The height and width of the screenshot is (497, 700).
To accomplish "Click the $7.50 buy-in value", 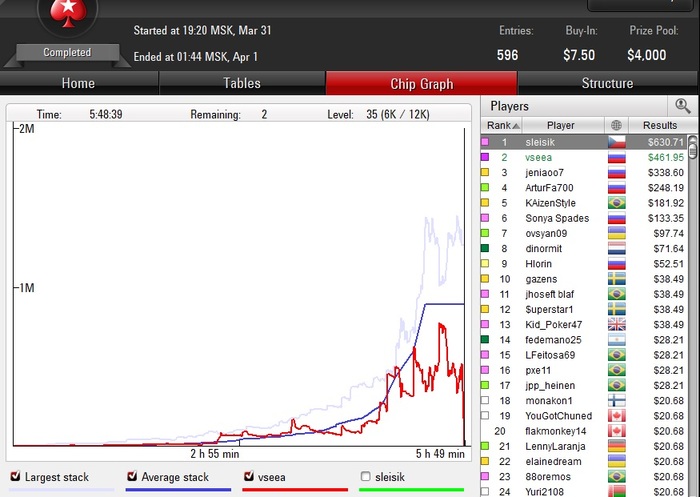I will pyautogui.click(x=579, y=55).
